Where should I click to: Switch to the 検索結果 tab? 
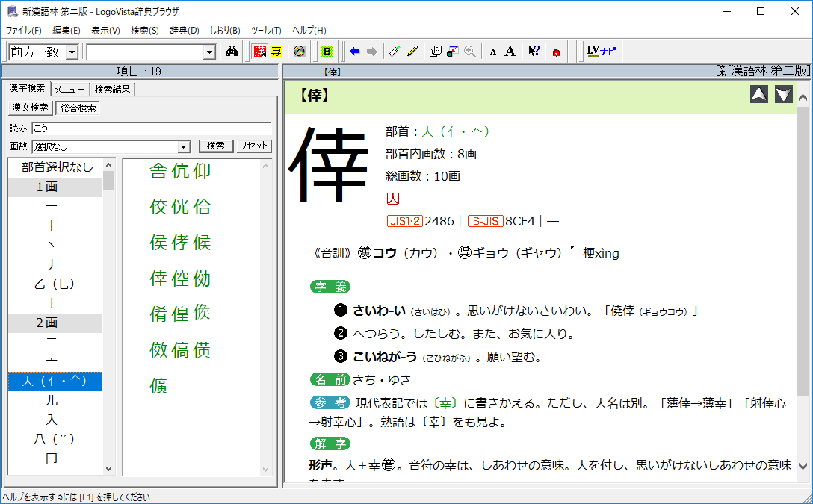click(112, 90)
